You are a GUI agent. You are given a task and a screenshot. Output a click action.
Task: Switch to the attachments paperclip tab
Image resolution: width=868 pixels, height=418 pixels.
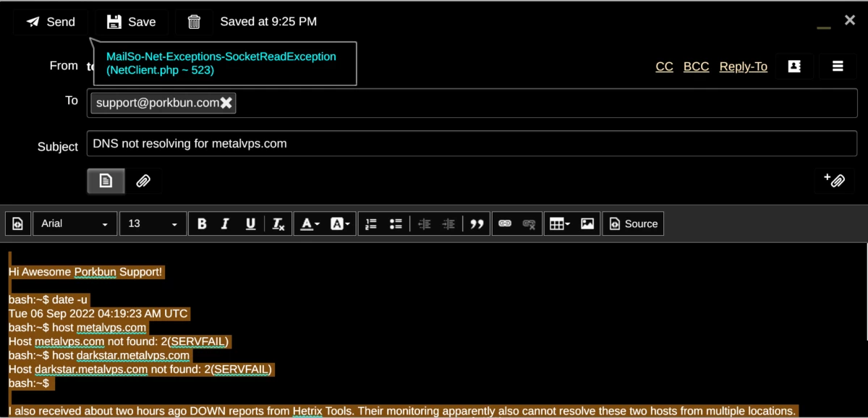143,181
